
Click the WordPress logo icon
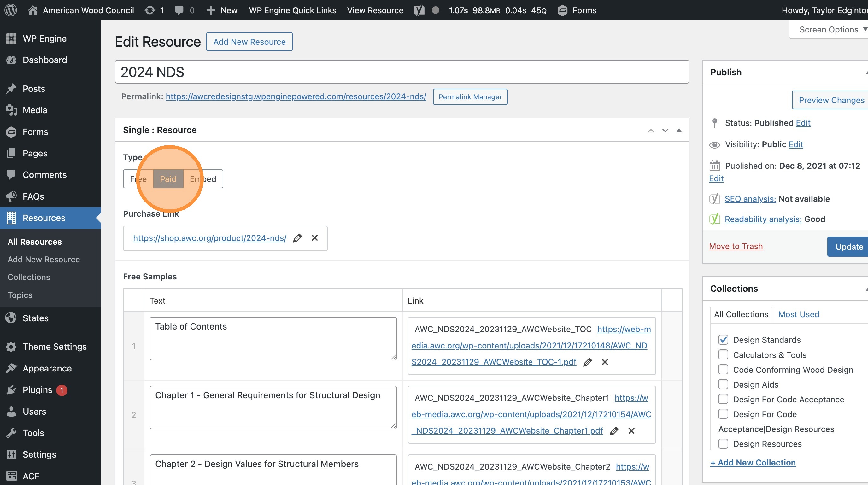click(x=11, y=10)
